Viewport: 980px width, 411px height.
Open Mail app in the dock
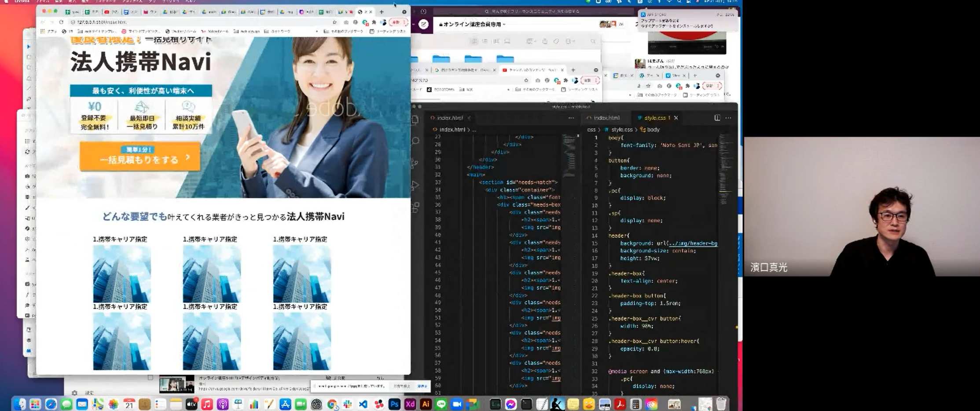point(82,404)
